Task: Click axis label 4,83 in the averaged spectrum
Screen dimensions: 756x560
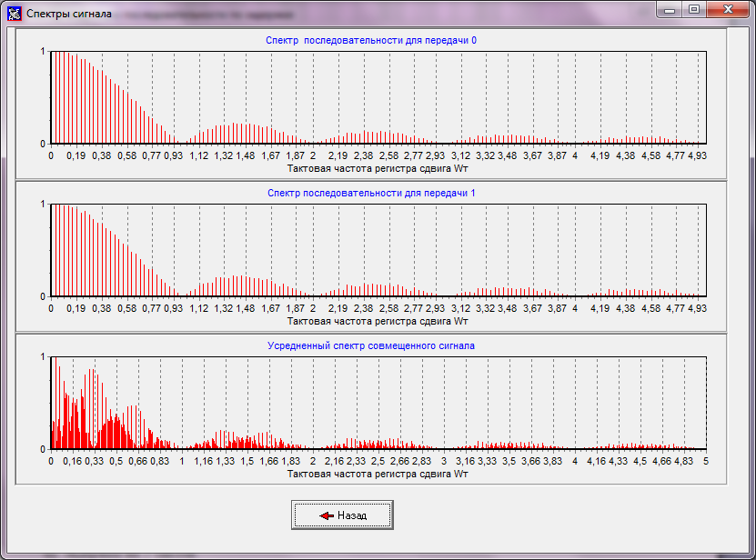Action: [x=684, y=461]
